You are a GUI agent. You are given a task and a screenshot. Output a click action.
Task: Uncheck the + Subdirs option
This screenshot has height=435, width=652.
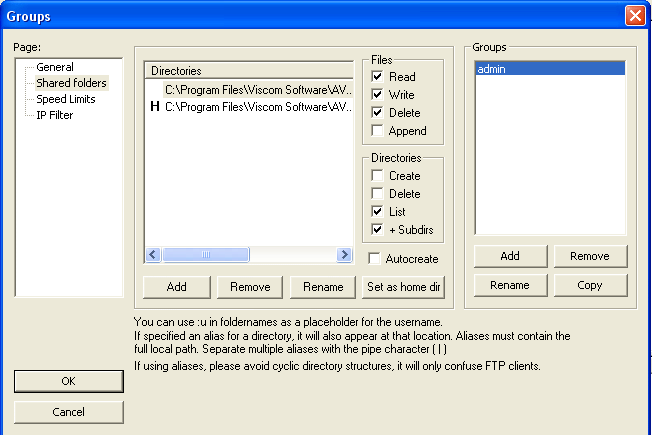[377, 230]
